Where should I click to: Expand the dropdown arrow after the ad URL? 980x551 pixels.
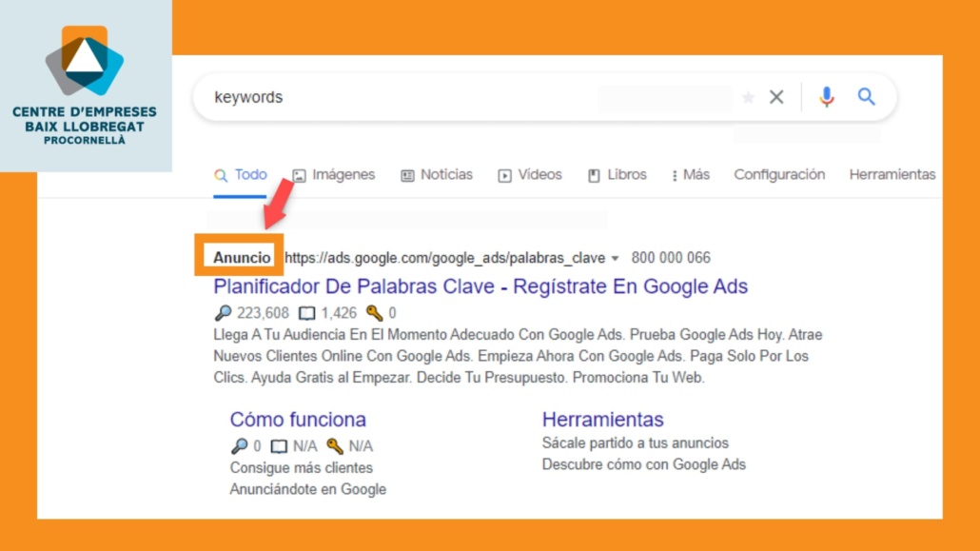615,258
